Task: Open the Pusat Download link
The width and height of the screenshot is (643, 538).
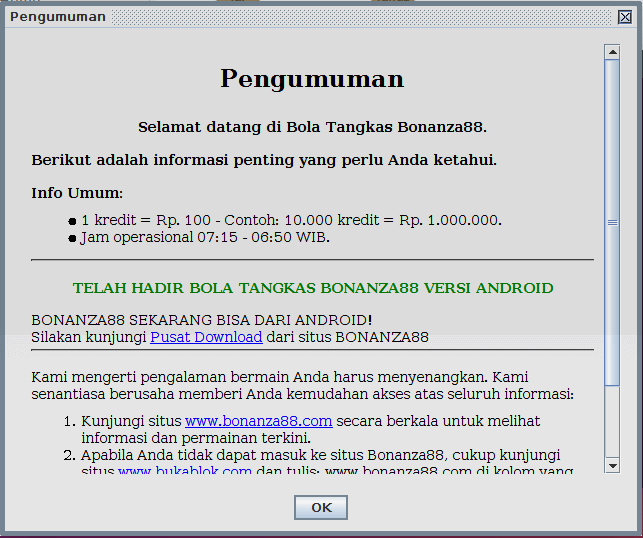Action: [x=206, y=337]
